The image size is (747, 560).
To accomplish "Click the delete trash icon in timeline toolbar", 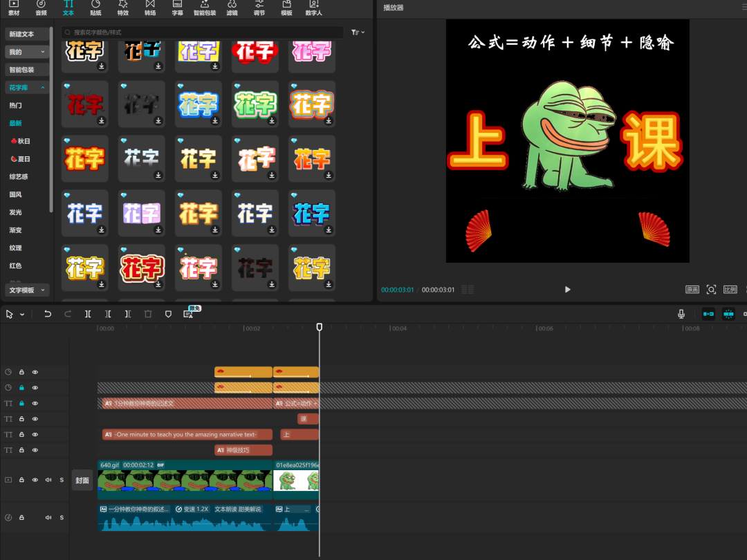I will tap(147, 314).
